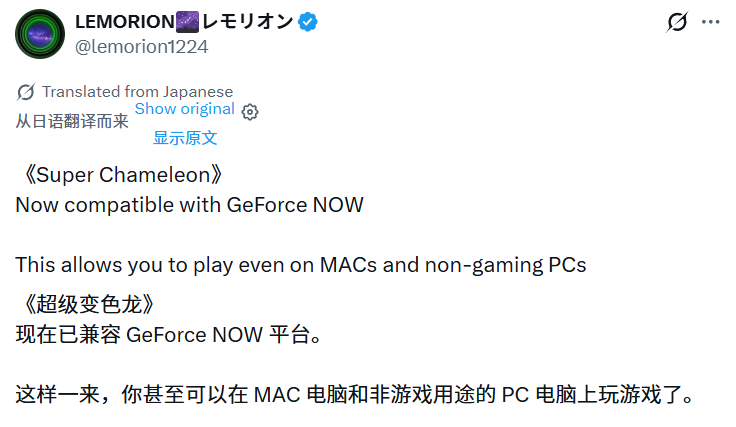The height and width of the screenshot is (427, 736).
Task: Open LEMORION's round profile avatar
Action: [x=40, y=34]
